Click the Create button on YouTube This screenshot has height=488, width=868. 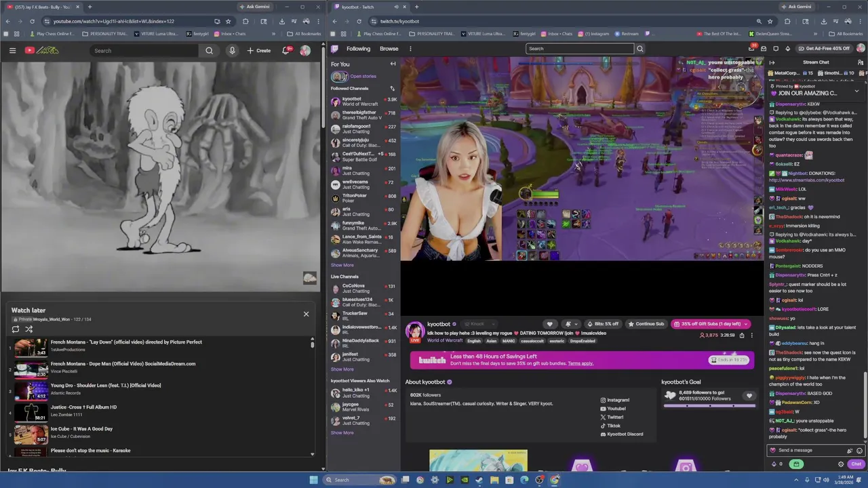258,50
